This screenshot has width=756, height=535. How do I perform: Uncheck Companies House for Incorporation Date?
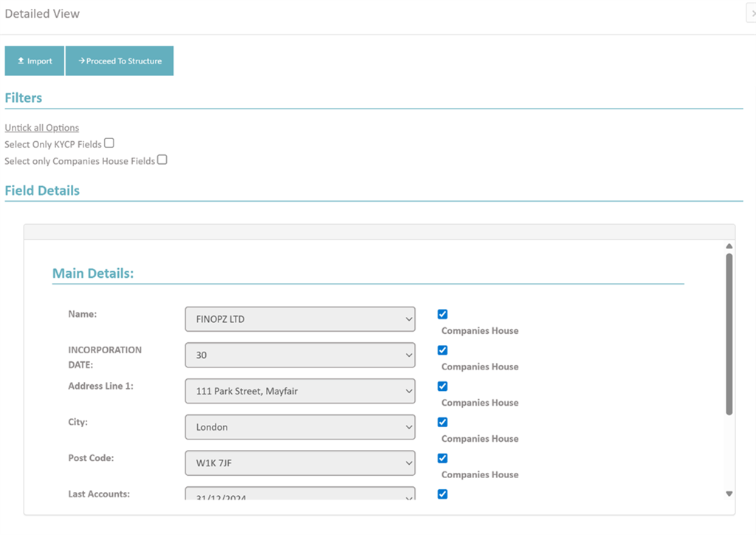pyautogui.click(x=442, y=350)
